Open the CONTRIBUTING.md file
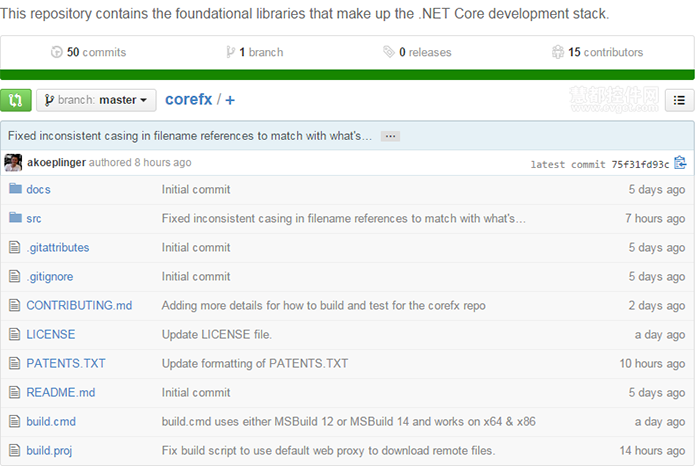The width and height of the screenshot is (700, 466). (79, 305)
